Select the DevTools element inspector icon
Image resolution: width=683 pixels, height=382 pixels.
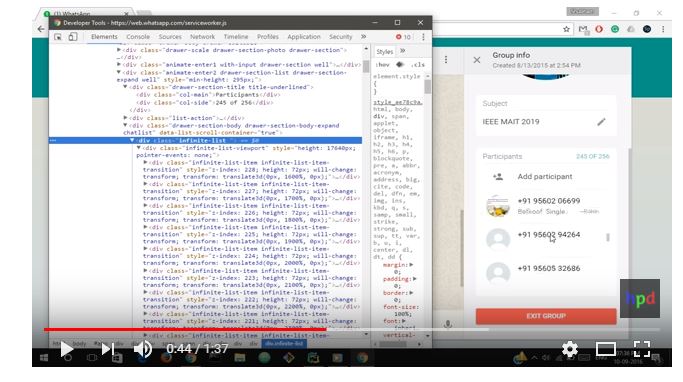57,37
